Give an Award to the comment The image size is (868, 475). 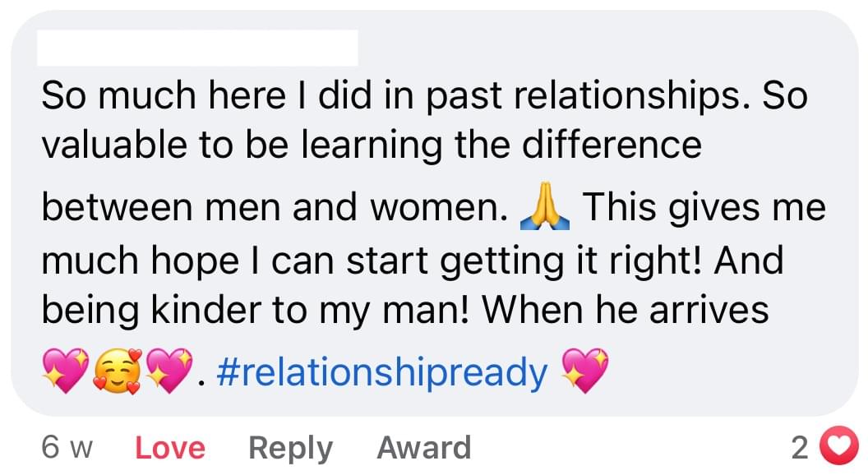pyautogui.click(x=423, y=448)
